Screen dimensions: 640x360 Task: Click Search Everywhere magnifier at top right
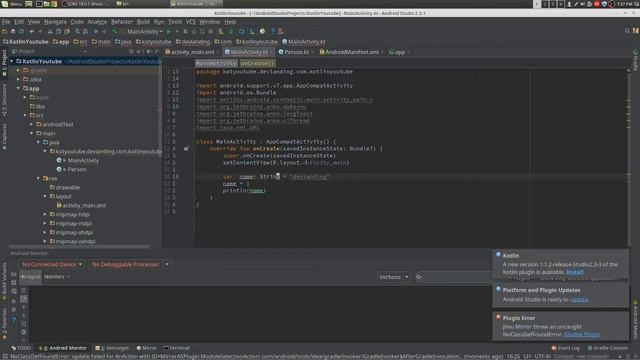pyautogui.click(x=627, y=31)
